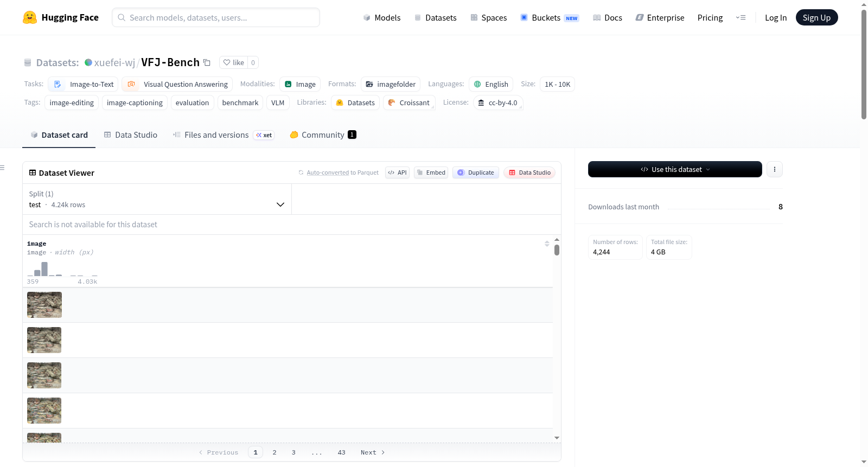868x467 pixels.
Task: Switch to the Dataset card tab
Action: pyautogui.click(x=59, y=135)
